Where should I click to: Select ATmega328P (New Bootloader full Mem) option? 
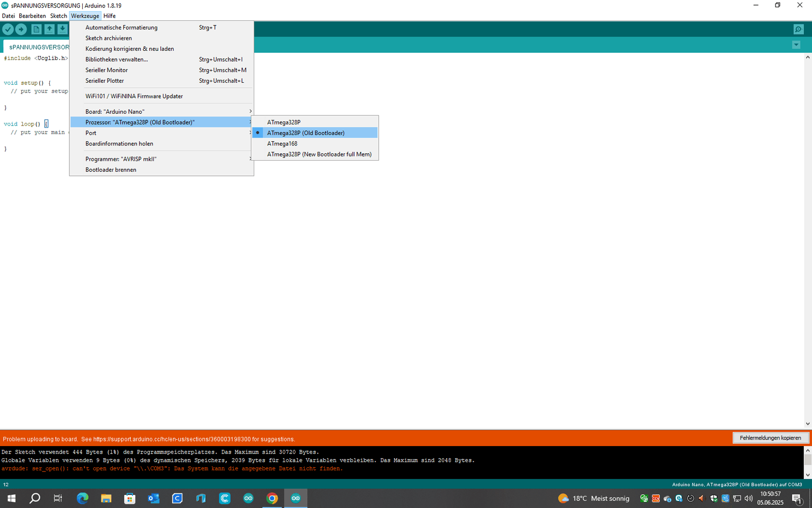tap(319, 154)
